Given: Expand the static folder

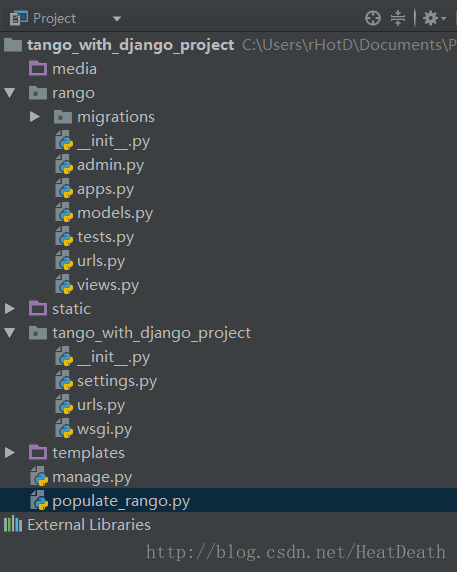Looking at the screenshot, I should coord(10,309).
